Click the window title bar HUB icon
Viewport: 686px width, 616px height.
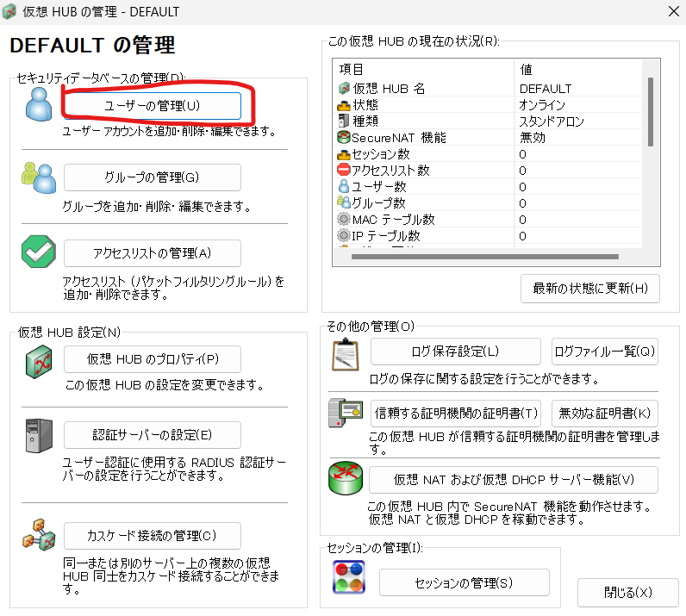(9, 12)
